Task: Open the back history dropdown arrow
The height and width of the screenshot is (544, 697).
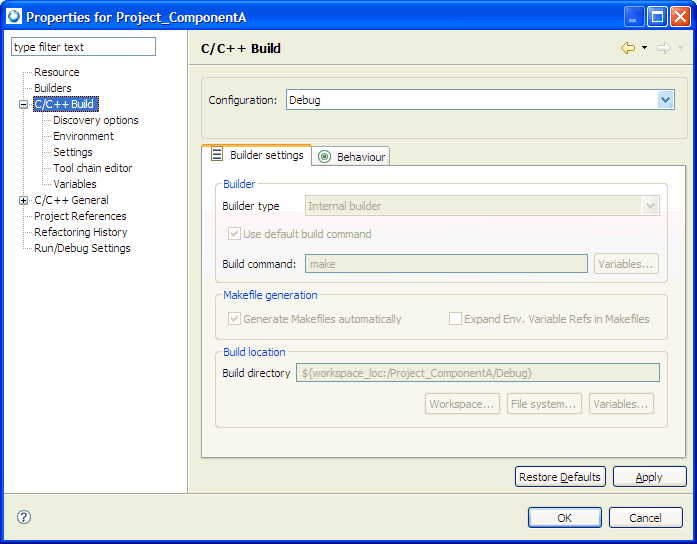Action: click(x=645, y=48)
